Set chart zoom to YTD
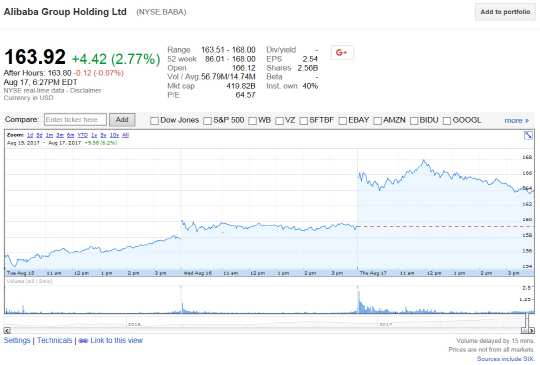The image size is (540, 365). pos(83,135)
